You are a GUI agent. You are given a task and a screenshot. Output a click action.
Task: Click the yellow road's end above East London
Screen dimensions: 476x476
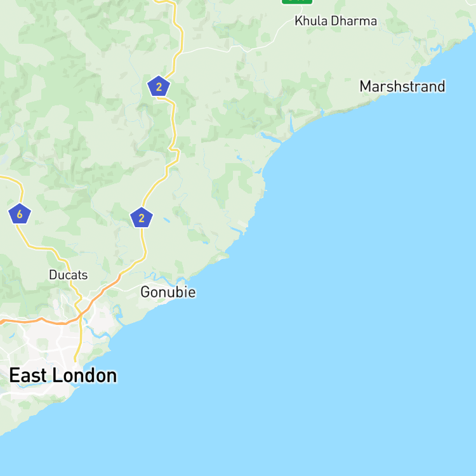(x=76, y=360)
